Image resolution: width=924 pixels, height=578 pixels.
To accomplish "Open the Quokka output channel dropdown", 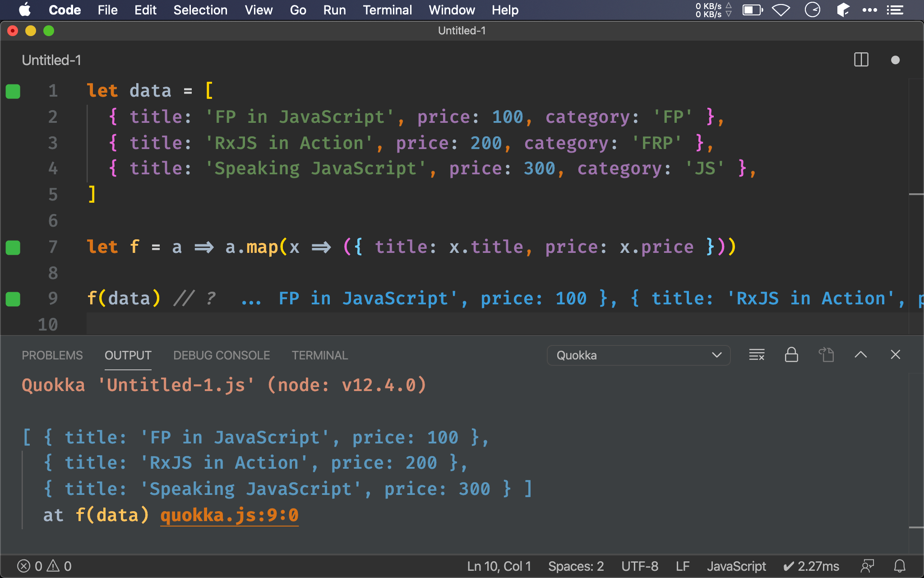I will 638,355.
